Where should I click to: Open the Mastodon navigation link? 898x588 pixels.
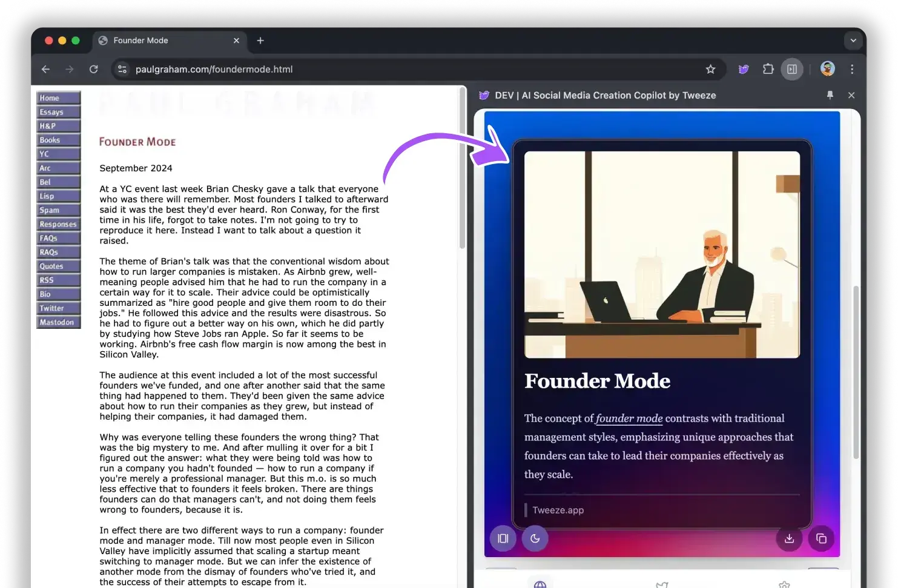click(x=58, y=322)
